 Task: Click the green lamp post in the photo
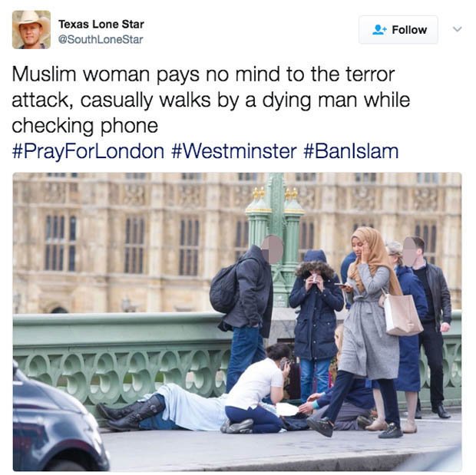click(x=276, y=237)
